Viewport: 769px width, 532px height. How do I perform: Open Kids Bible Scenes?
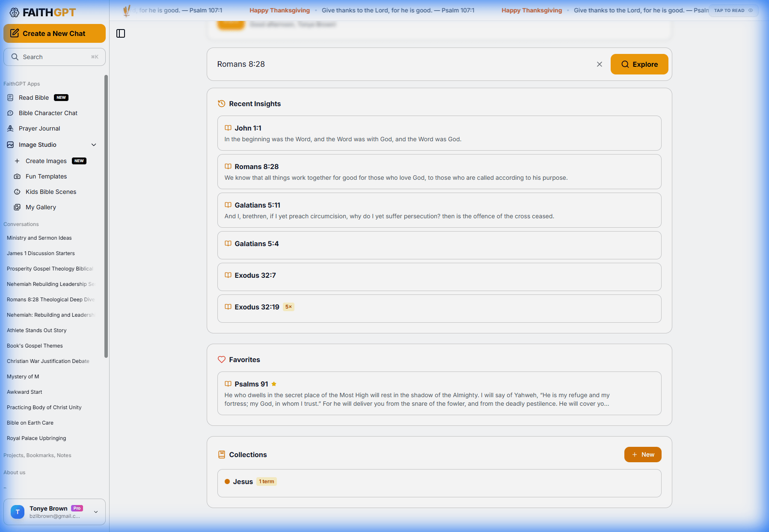50,192
